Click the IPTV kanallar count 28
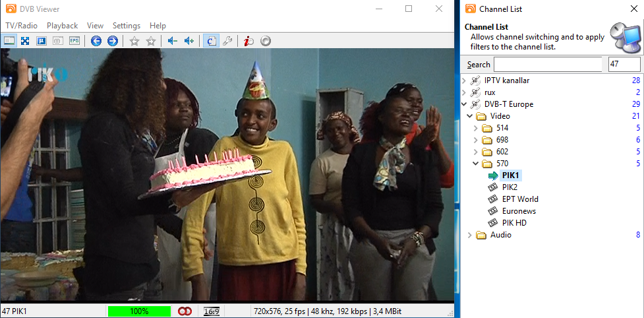The image size is (644, 318). (x=636, y=80)
